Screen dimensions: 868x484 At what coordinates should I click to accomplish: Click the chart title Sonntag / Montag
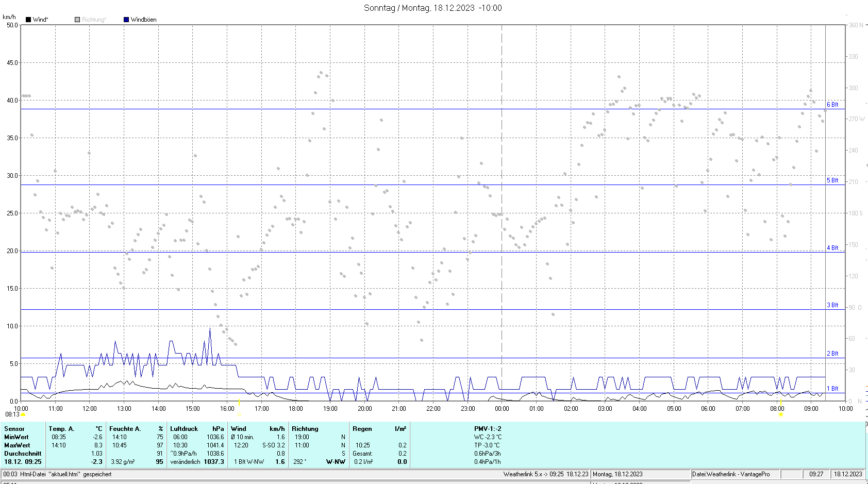pyautogui.click(x=432, y=8)
